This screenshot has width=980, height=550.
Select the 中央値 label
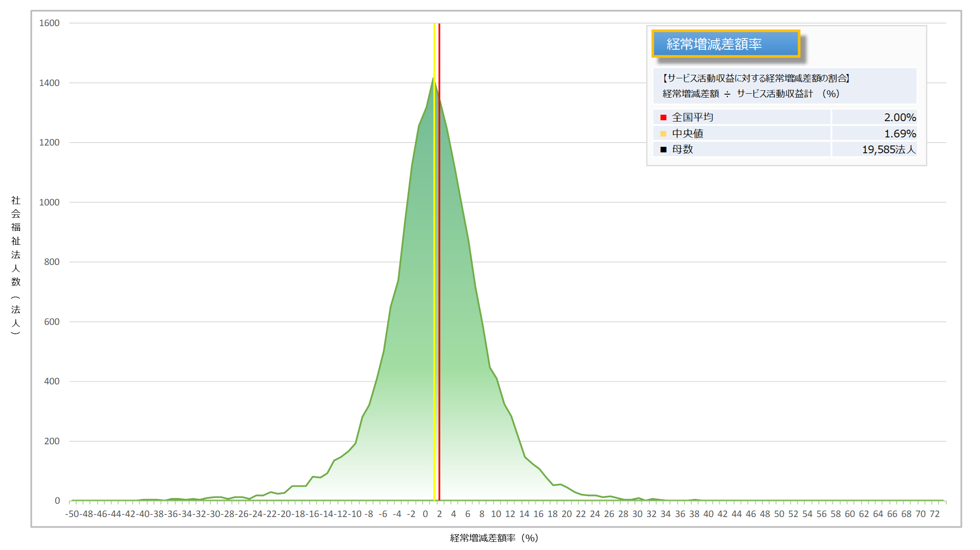point(687,134)
